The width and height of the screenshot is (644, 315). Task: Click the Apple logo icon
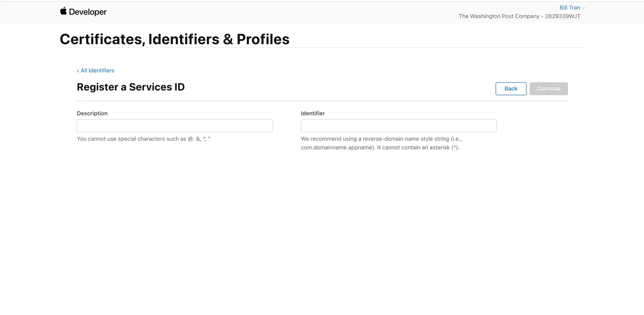pyautogui.click(x=63, y=11)
